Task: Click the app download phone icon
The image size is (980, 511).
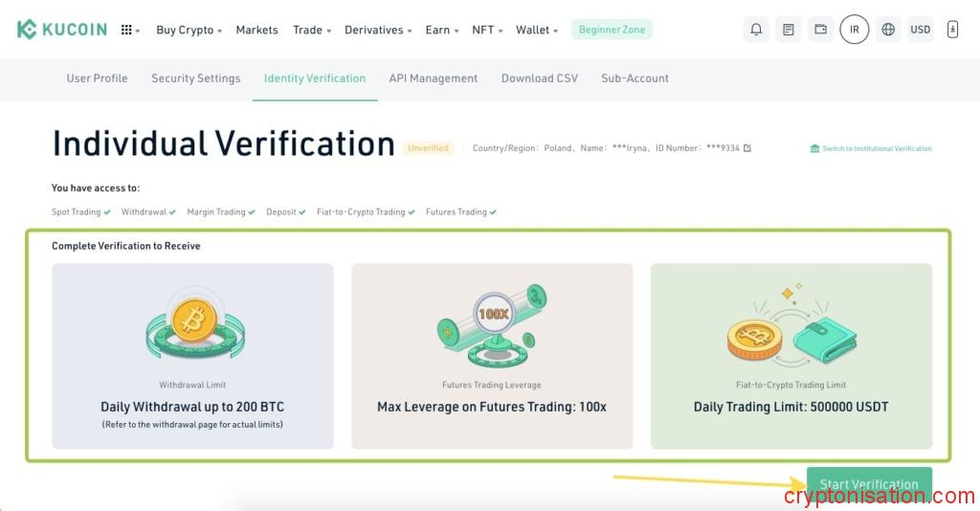Action: point(952,30)
